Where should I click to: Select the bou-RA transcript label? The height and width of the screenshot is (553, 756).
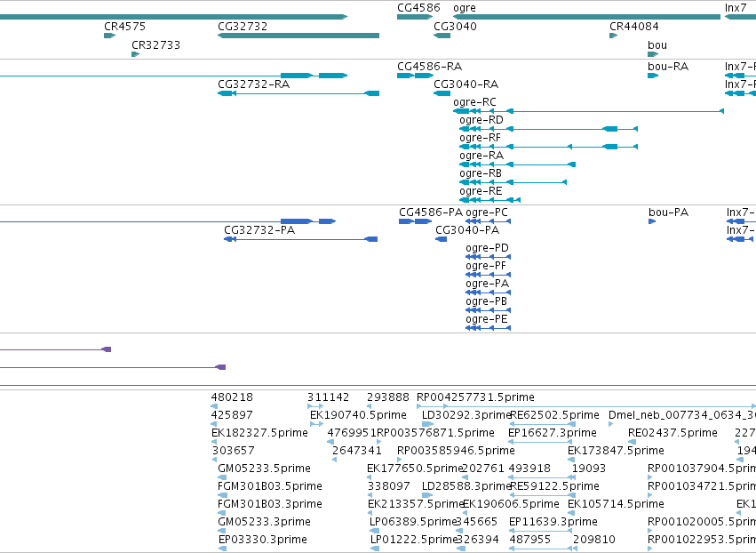tap(668, 67)
